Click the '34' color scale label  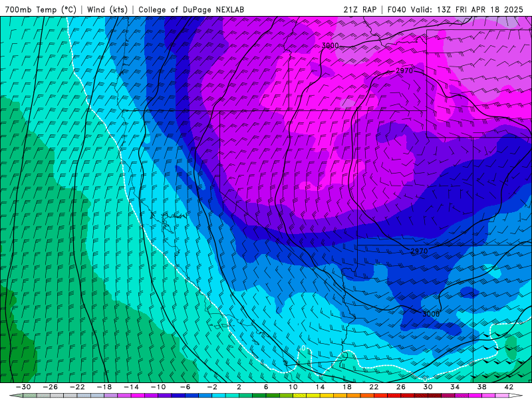point(455,387)
